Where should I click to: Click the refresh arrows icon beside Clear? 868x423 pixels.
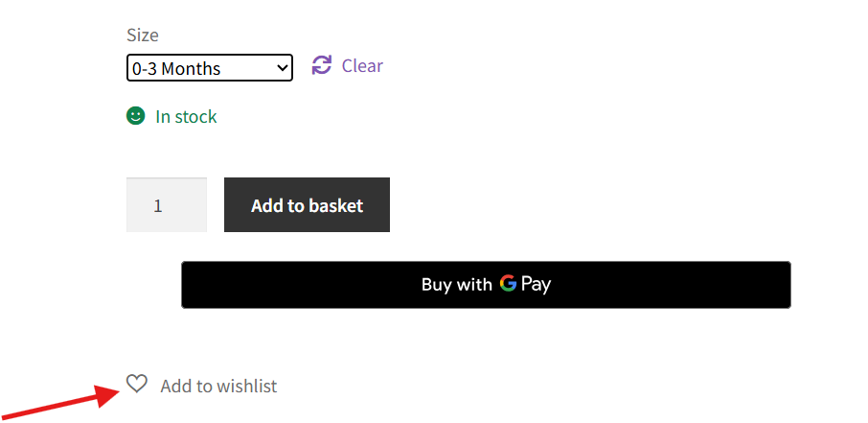pos(322,65)
